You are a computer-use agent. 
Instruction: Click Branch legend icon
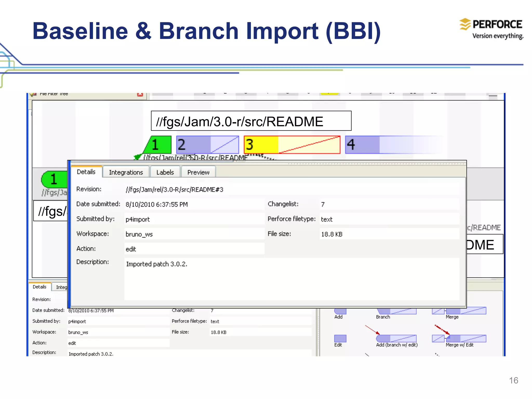coord(396,311)
